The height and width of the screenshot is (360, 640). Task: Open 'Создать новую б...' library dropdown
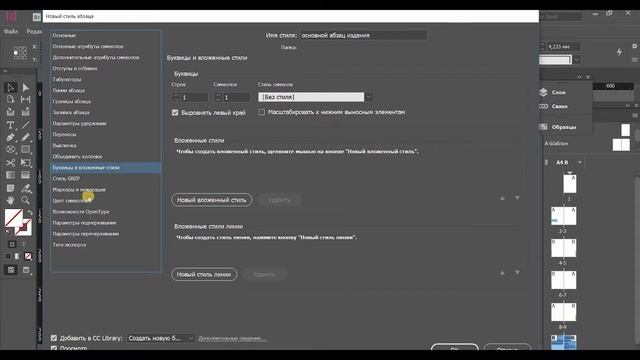(160, 338)
